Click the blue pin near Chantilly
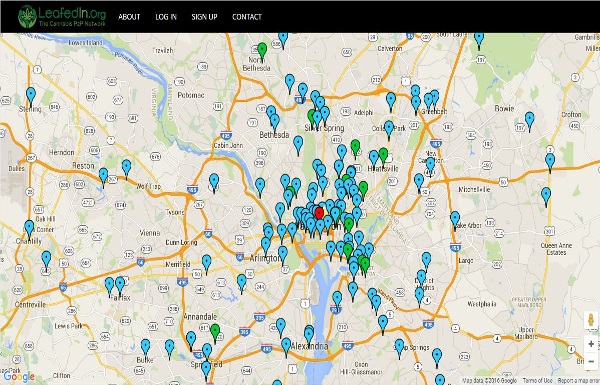 29,229
